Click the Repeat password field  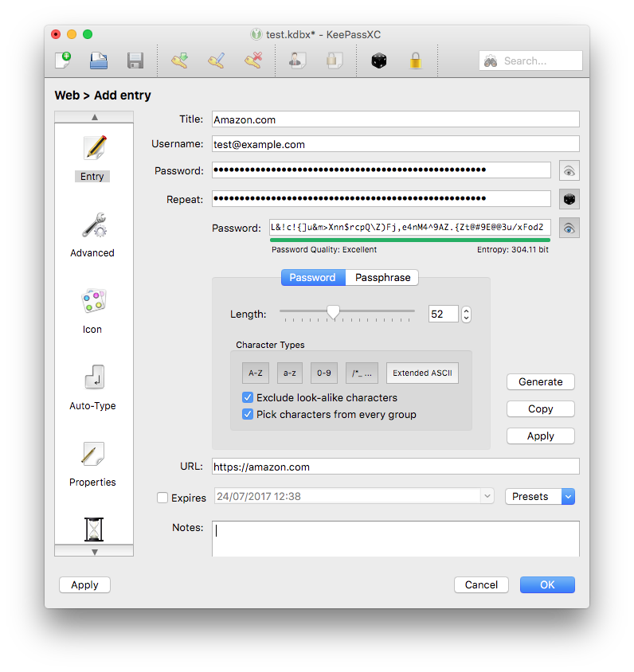coord(381,199)
